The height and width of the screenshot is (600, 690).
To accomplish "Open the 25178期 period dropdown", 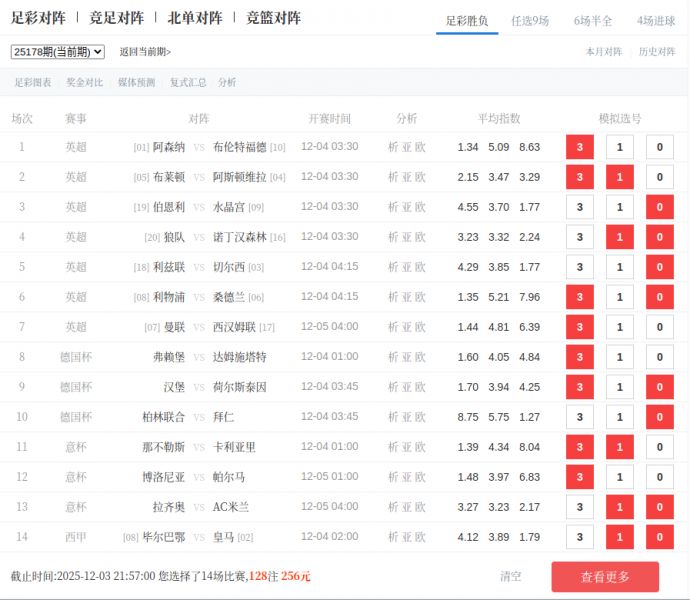I will pyautogui.click(x=58, y=52).
